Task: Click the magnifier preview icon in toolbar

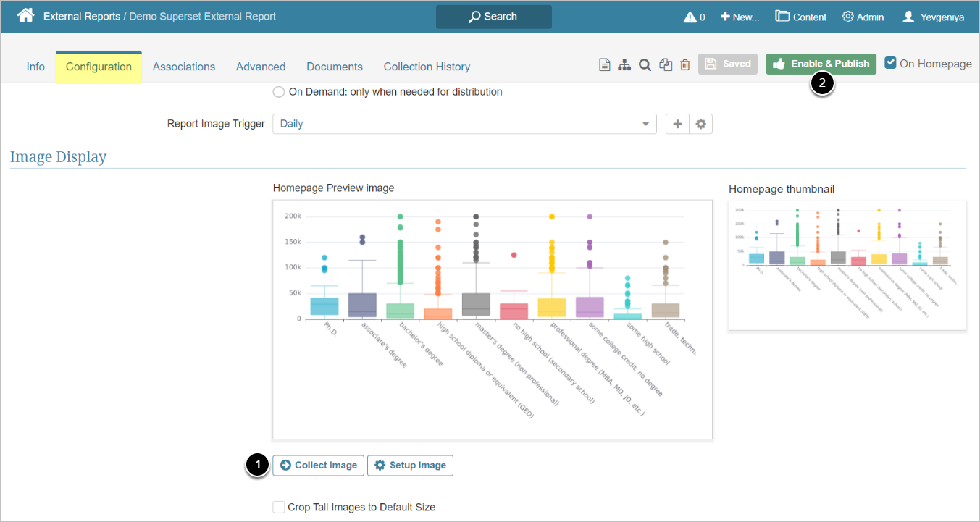Action: 645,64
